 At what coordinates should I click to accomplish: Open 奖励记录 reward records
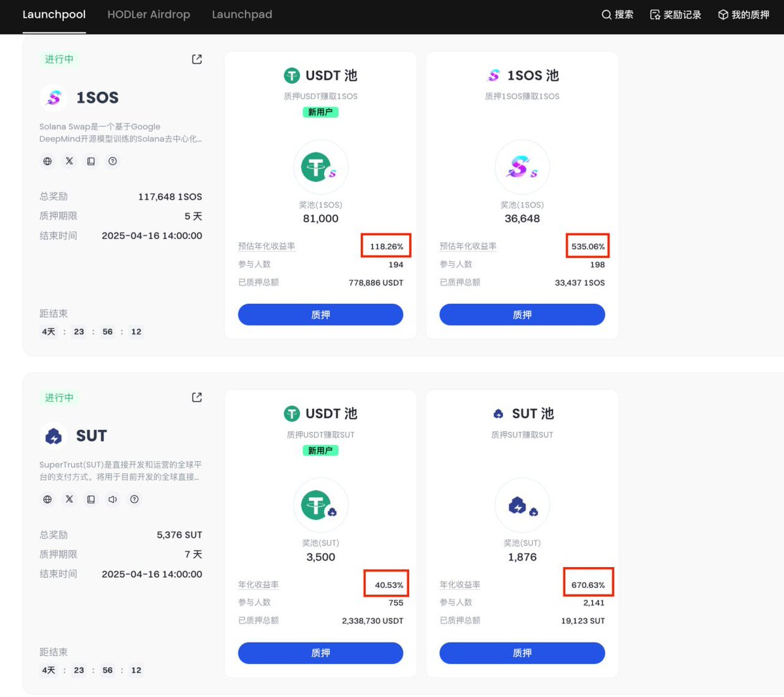click(676, 14)
